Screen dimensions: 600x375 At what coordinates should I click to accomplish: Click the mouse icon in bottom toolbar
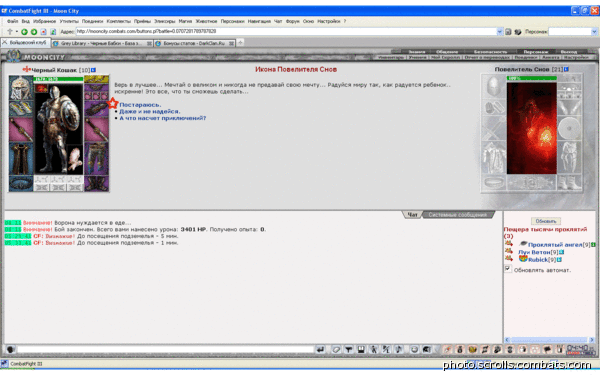point(522,349)
